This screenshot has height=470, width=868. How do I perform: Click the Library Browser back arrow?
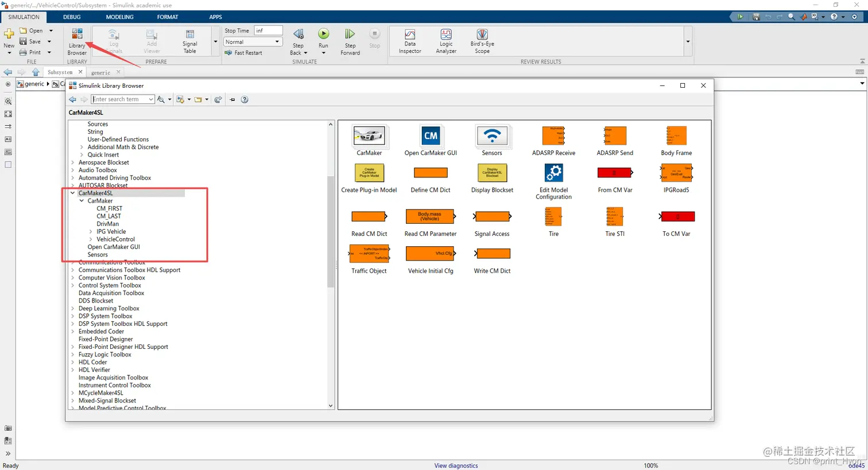click(x=73, y=99)
